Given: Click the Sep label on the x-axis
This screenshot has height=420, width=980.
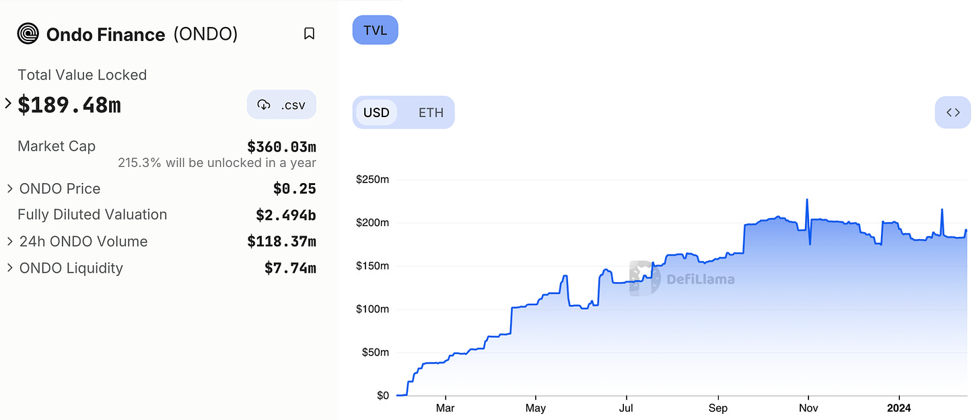Looking at the screenshot, I should click(x=718, y=408).
